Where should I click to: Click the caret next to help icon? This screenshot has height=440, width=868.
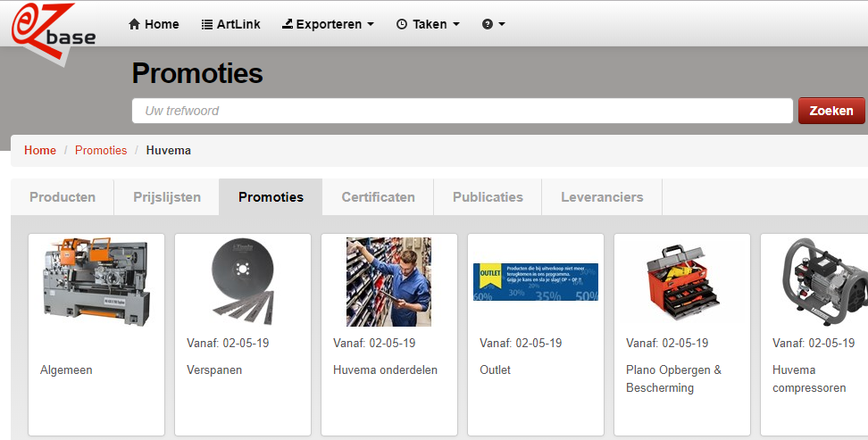tap(502, 24)
